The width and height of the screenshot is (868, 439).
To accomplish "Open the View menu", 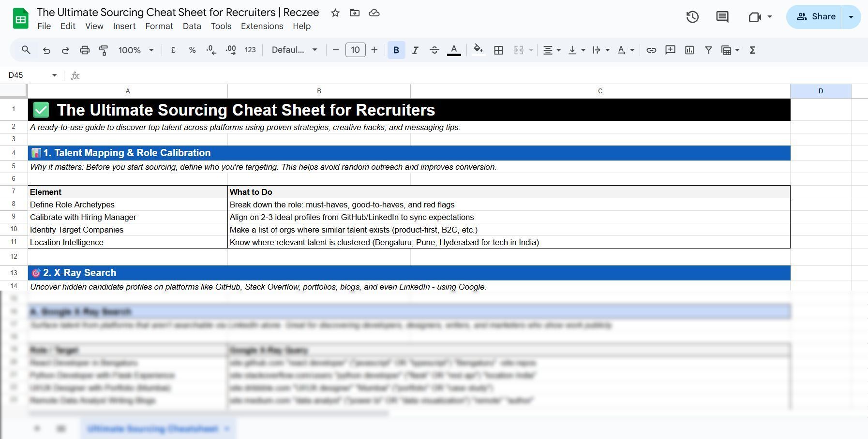I will [x=94, y=26].
